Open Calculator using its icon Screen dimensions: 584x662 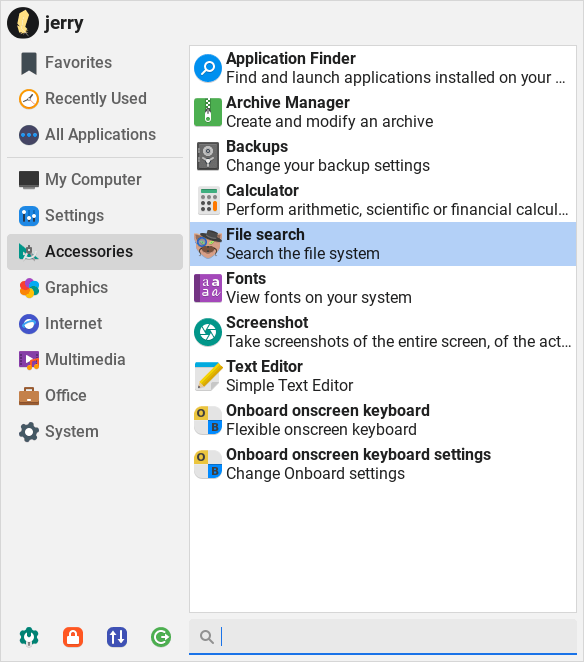[209, 201]
